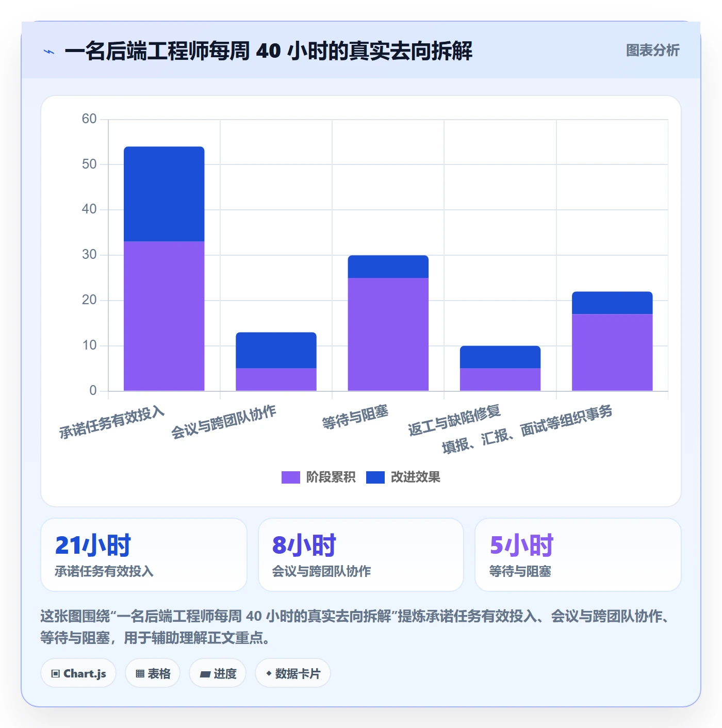Open the 5小时 data card
This screenshot has height=728, width=722.
(x=578, y=555)
